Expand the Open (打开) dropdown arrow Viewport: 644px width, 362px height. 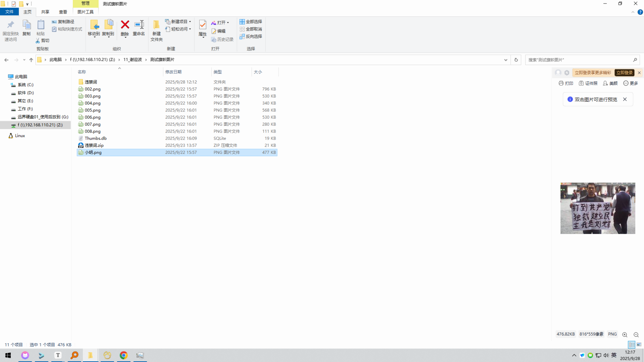[228, 23]
